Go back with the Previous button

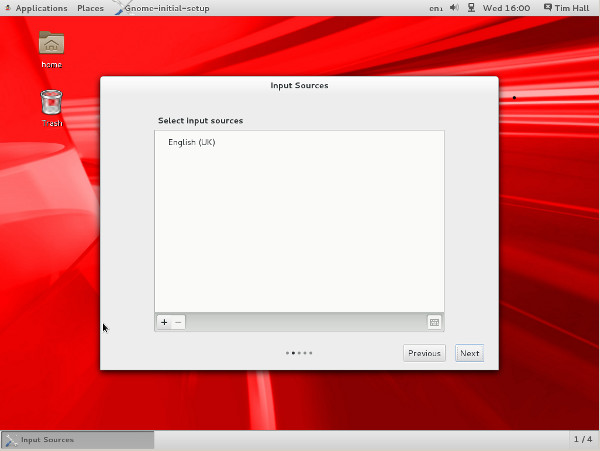pyautogui.click(x=424, y=353)
